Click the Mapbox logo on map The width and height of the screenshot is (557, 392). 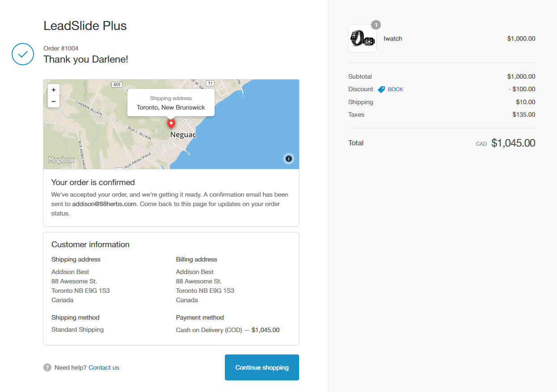(61, 160)
